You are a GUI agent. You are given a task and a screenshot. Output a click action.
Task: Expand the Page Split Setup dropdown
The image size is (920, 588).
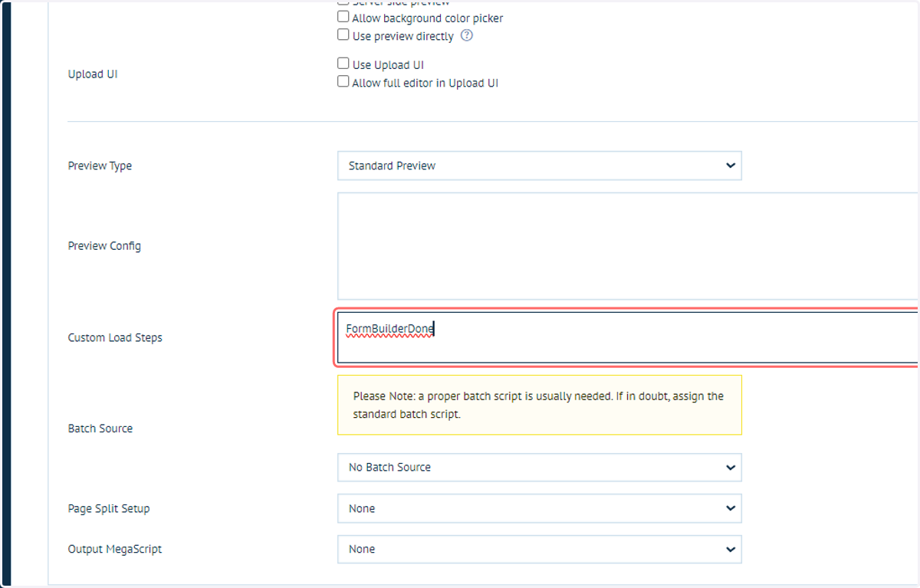click(540, 508)
